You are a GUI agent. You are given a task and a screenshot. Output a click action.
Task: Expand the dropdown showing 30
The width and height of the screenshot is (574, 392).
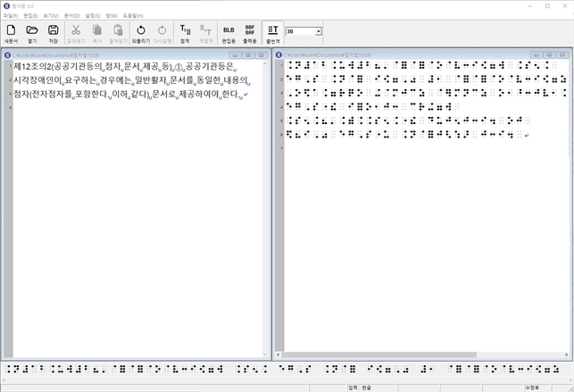[318, 31]
